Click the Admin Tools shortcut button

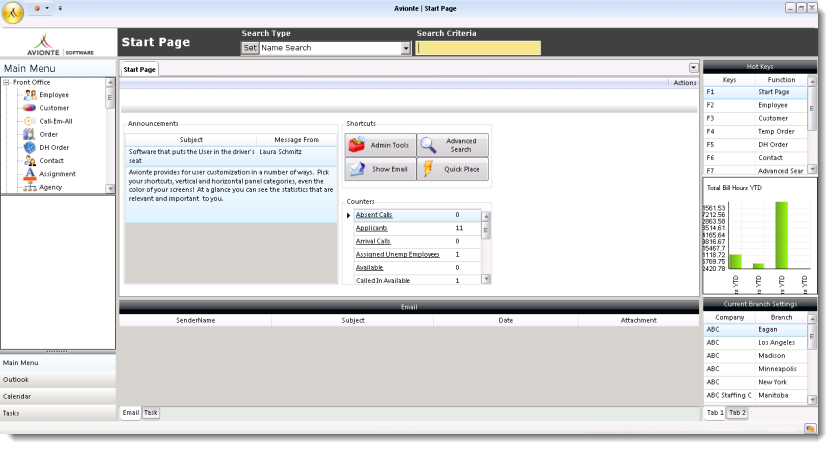tap(379, 145)
